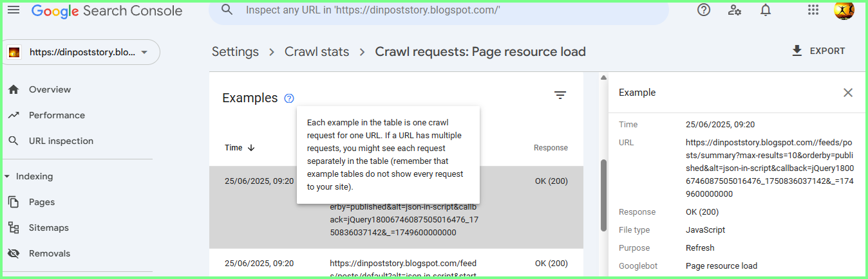Click the Examples heading text
Viewport: 868px width, 279px height.
[x=250, y=98]
